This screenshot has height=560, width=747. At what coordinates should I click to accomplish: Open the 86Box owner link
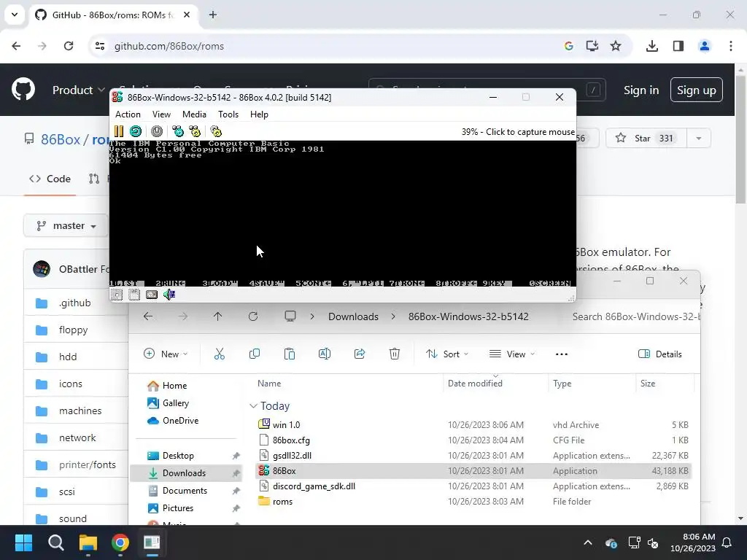61,139
